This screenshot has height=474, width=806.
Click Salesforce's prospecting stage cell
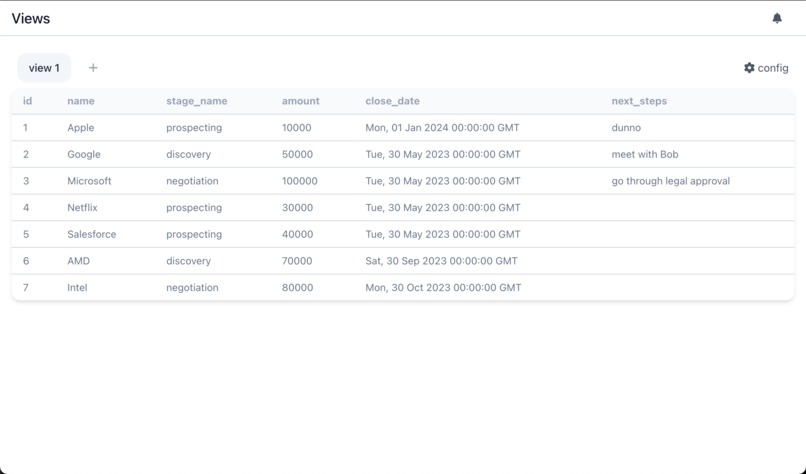click(x=194, y=234)
